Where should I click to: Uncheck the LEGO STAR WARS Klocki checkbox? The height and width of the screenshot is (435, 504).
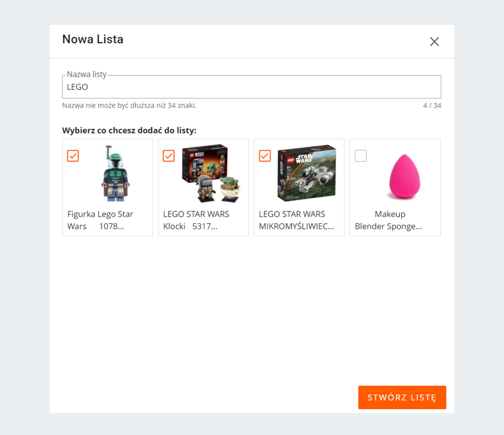169,156
